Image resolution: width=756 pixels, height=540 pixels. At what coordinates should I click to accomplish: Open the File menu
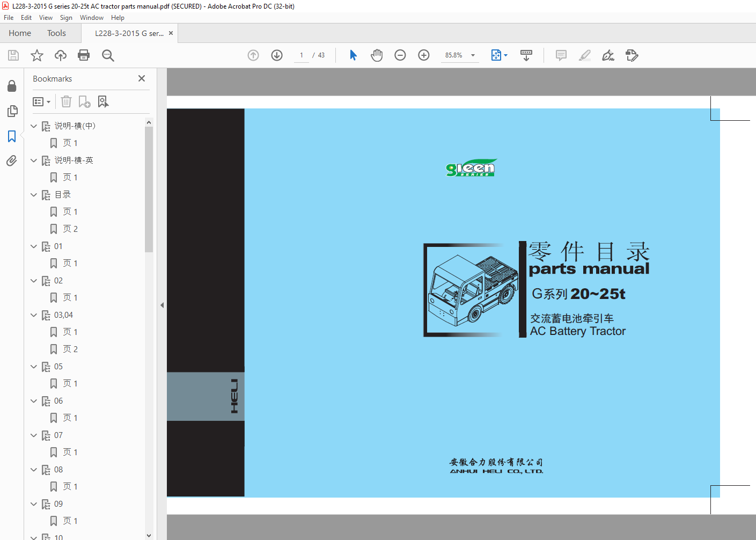9,18
